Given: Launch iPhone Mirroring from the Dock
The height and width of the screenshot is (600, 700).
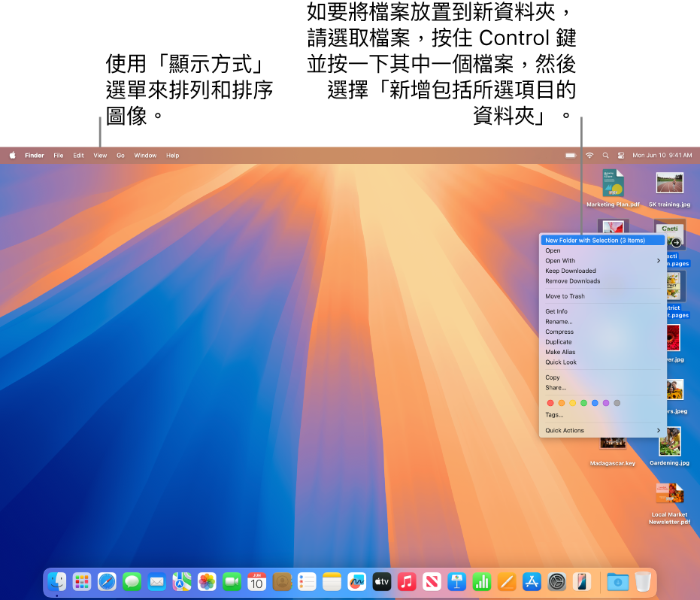Looking at the screenshot, I should [x=582, y=582].
